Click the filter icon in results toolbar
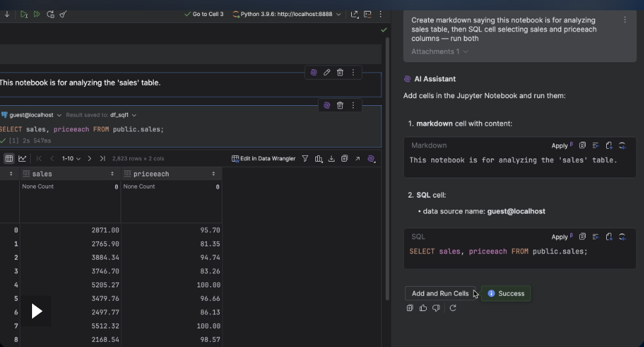The image size is (644, 347). [305, 158]
